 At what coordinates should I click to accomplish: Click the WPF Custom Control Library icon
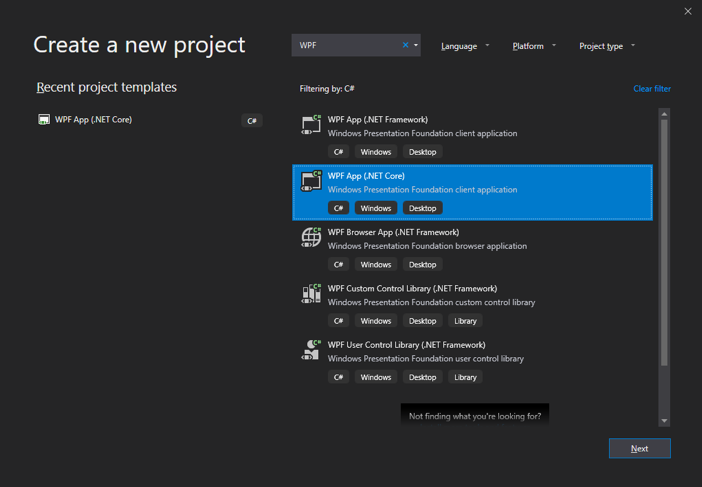tap(311, 294)
